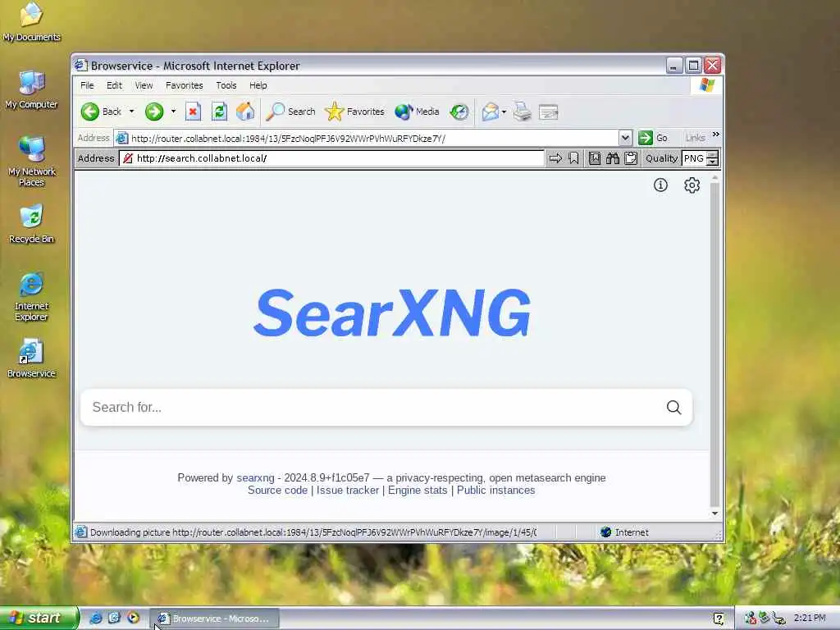The width and height of the screenshot is (840, 630).
Task: Open the Forward button history dropdown arrow
Action: pos(173,112)
